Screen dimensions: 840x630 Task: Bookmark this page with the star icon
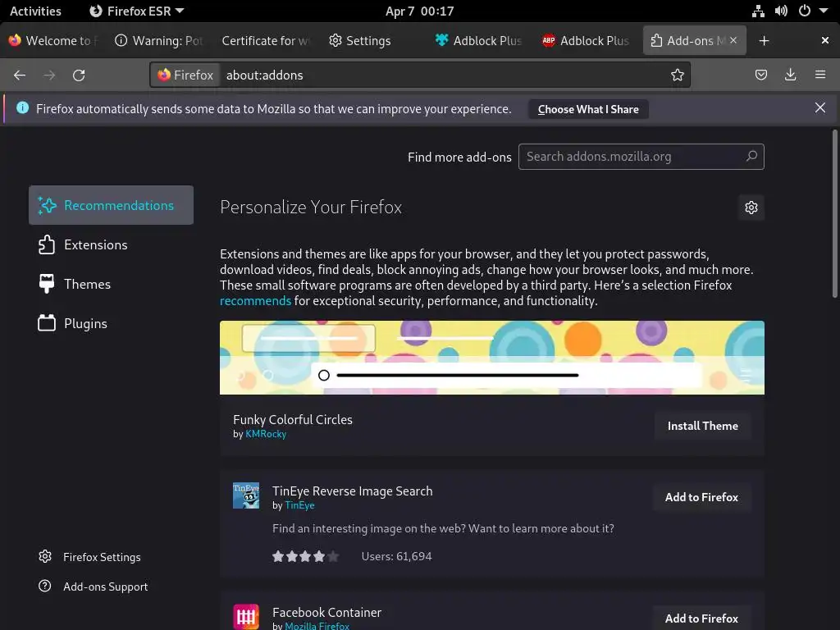(x=677, y=75)
